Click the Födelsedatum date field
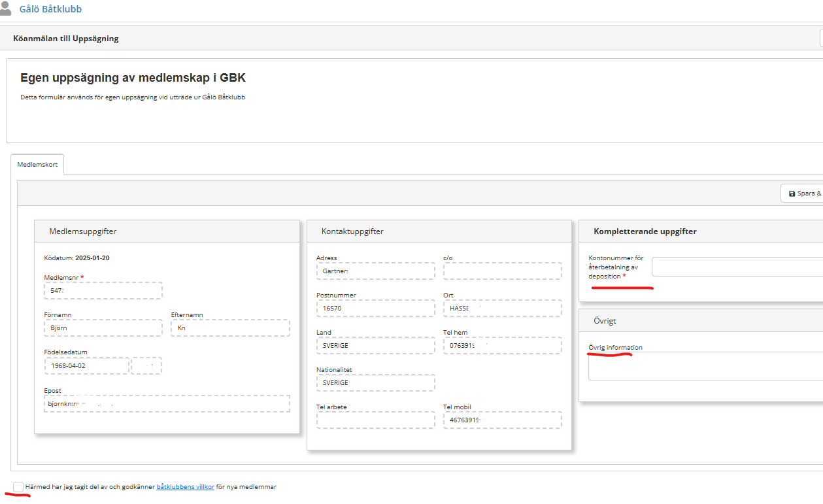 (x=87, y=366)
